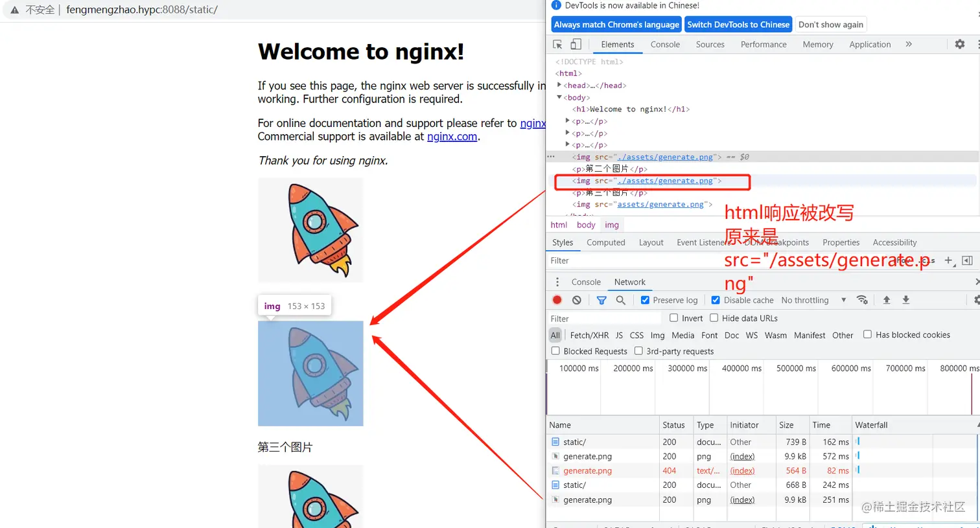This screenshot has height=528, width=980.
Task: Click the first rocket image on page
Action: [310, 230]
